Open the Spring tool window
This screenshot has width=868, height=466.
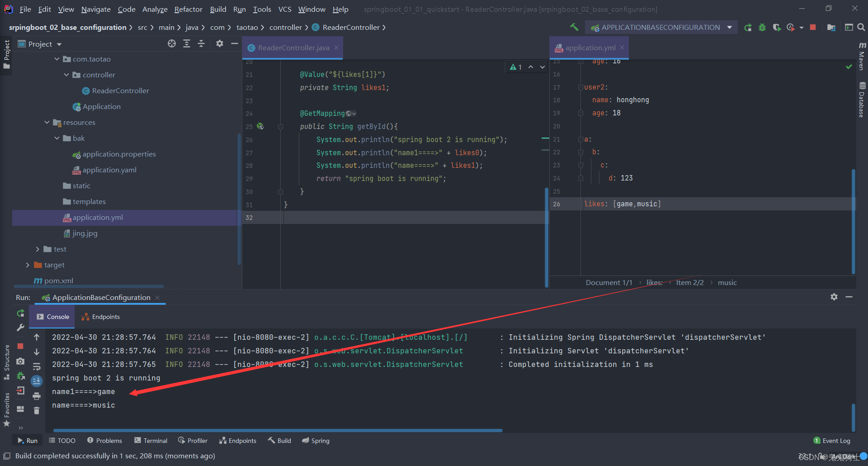point(316,441)
